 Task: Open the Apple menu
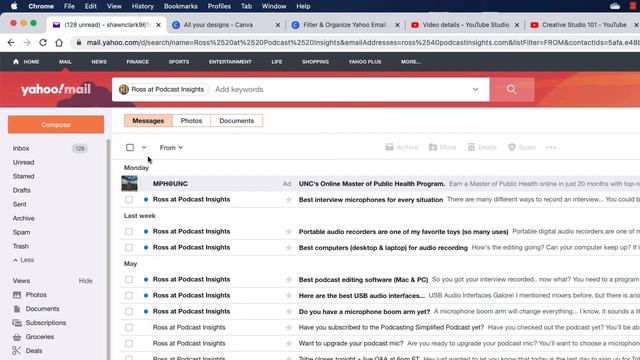point(14,6)
